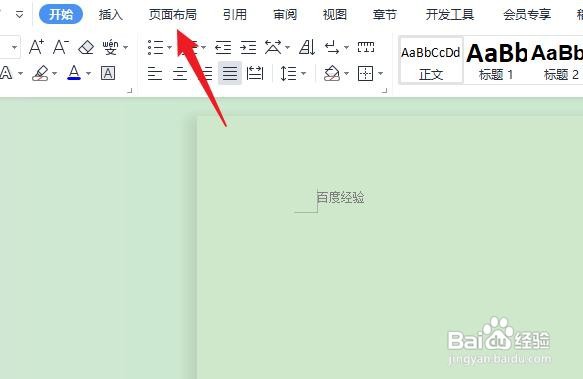Open paragraph settings dialog launcher
The width and height of the screenshot is (583, 379).
pos(384,90)
